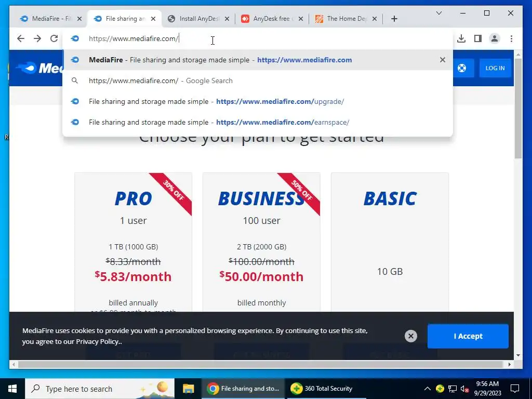Close the Install AnyDesk tab

click(x=227, y=19)
